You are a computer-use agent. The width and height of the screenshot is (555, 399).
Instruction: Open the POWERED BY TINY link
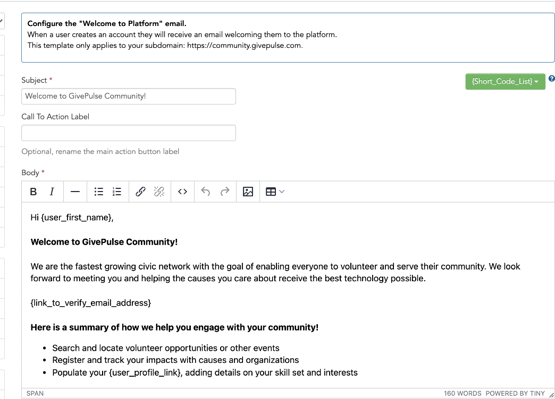[515, 393]
